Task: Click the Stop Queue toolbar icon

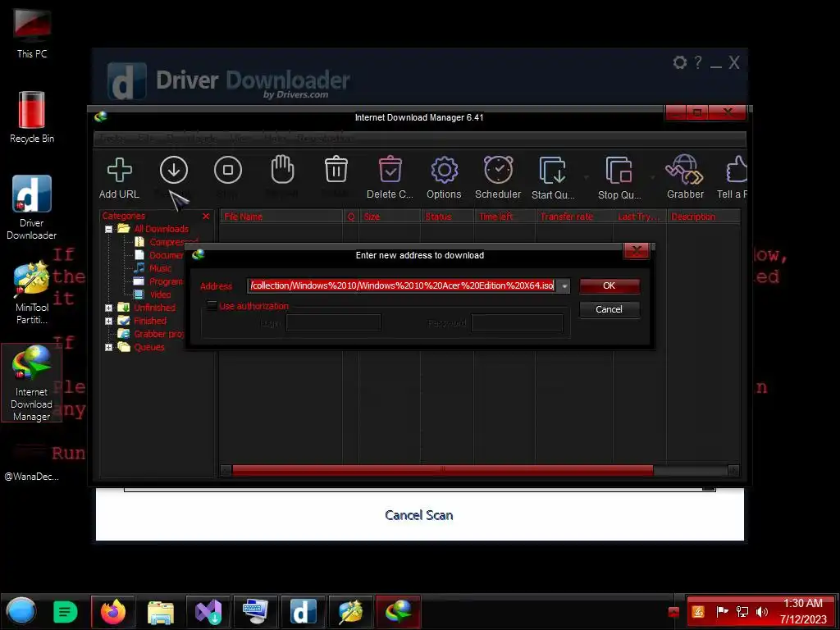Action: (619, 171)
